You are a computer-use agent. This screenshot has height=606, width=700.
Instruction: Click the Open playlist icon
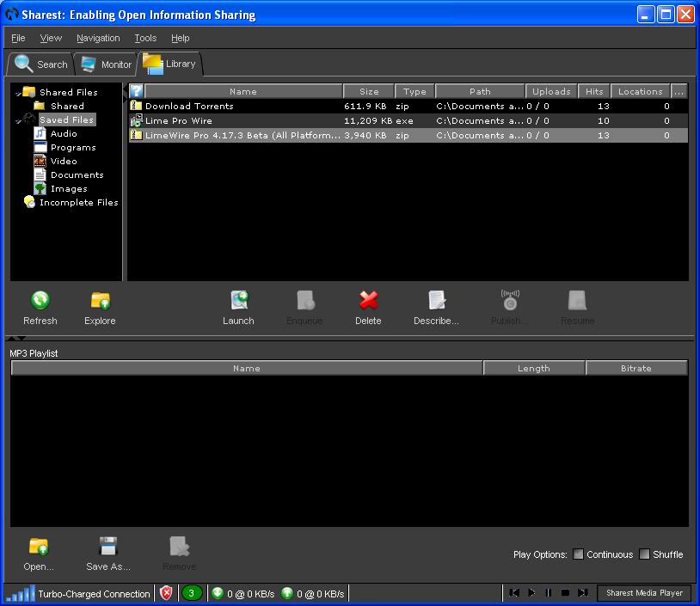[38, 547]
